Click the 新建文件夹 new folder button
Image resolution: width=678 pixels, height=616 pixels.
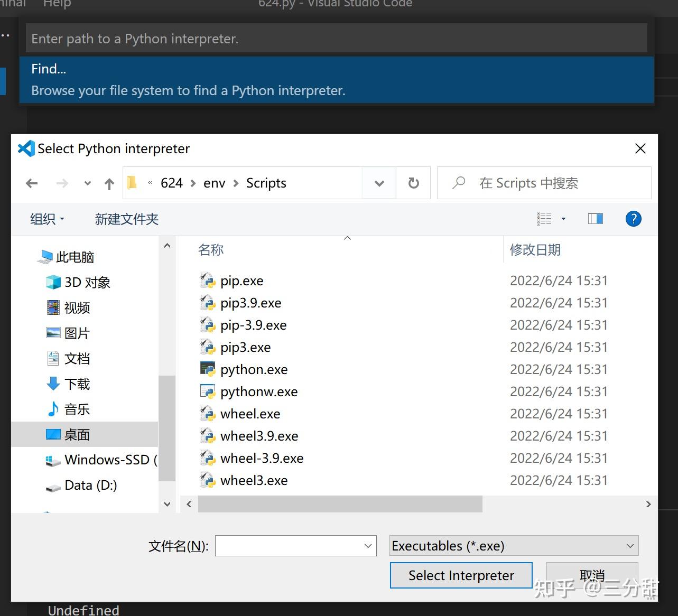click(126, 219)
